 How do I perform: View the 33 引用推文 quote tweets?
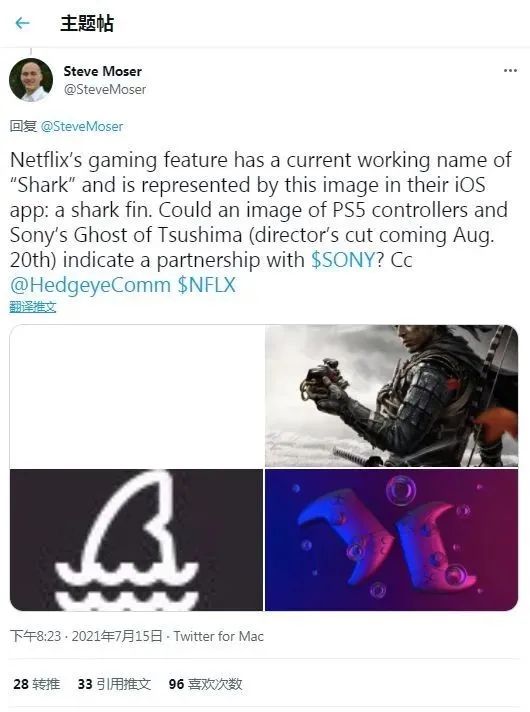pos(114,684)
